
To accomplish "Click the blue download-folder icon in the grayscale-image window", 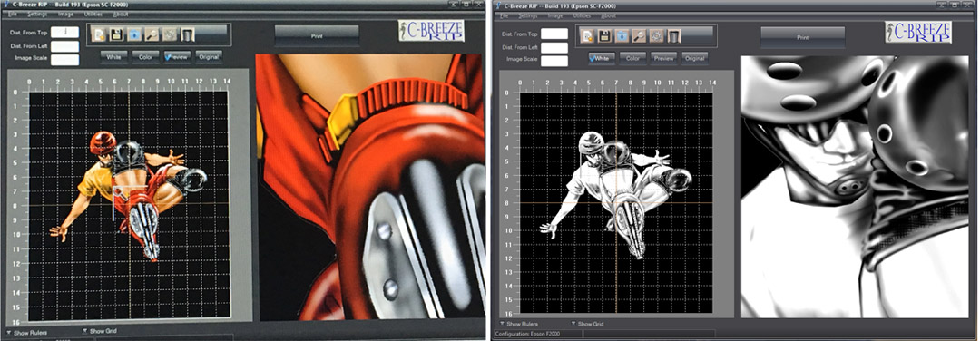I will (622, 35).
